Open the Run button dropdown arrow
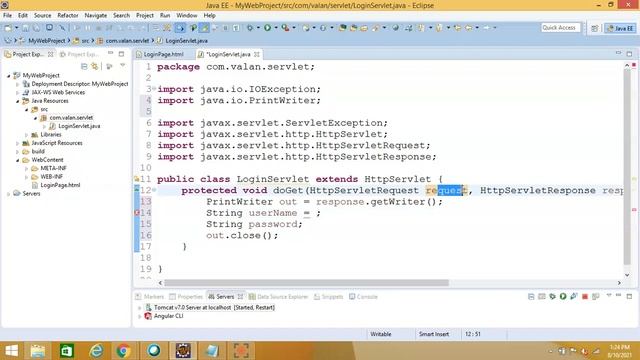Screen dimensions: 640x360 coord(276,28)
